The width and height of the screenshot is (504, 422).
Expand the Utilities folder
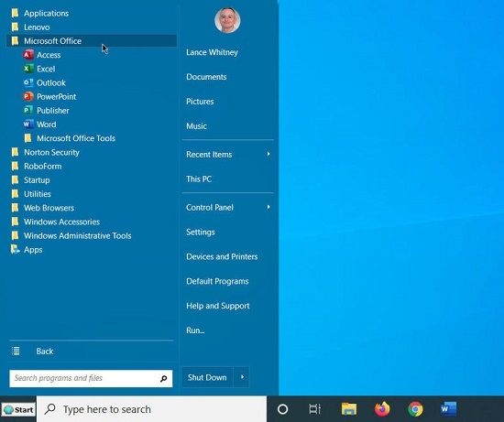pos(31,194)
